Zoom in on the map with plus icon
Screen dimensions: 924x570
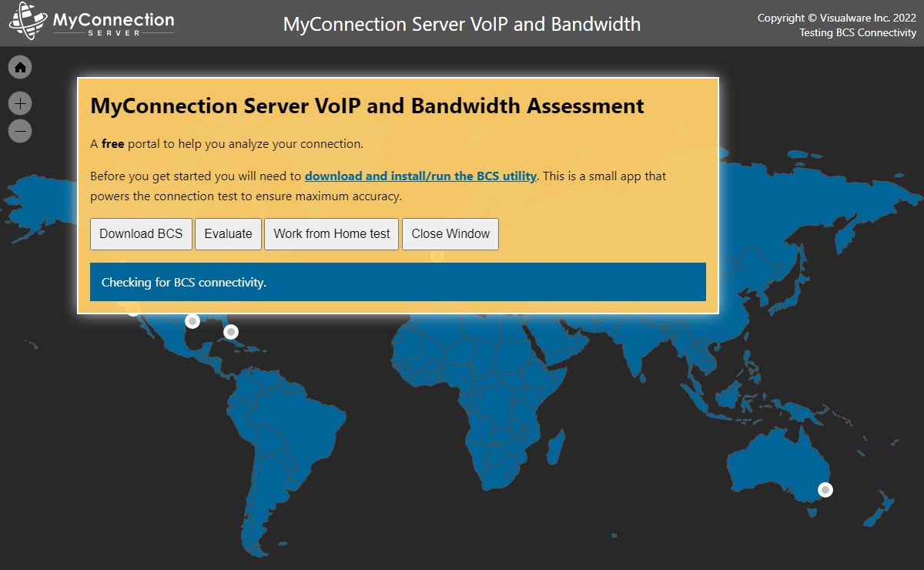point(20,103)
